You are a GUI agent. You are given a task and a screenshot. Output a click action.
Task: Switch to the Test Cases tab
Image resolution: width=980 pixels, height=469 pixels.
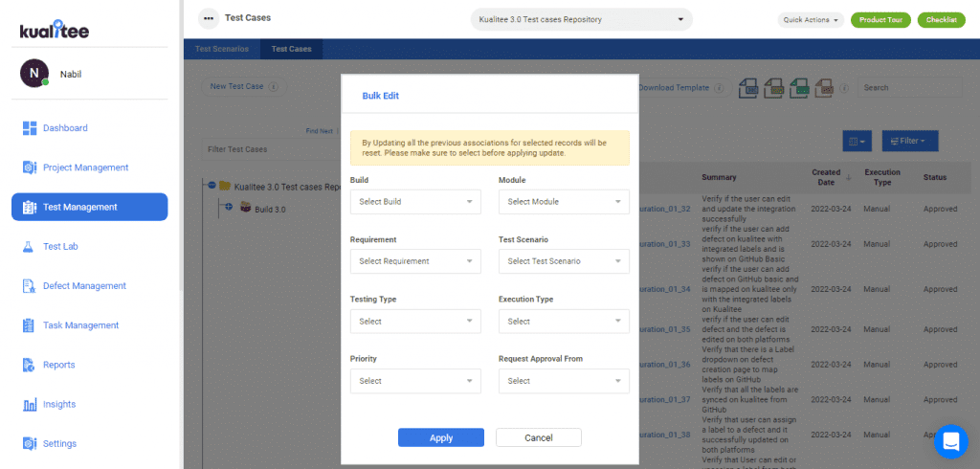[x=291, y=49]
